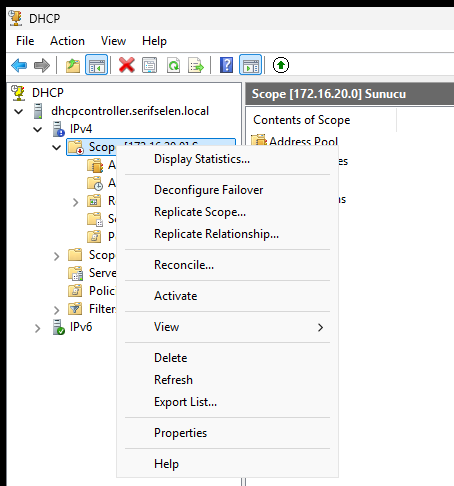Expand the Reservations node

tap(76, 202)
